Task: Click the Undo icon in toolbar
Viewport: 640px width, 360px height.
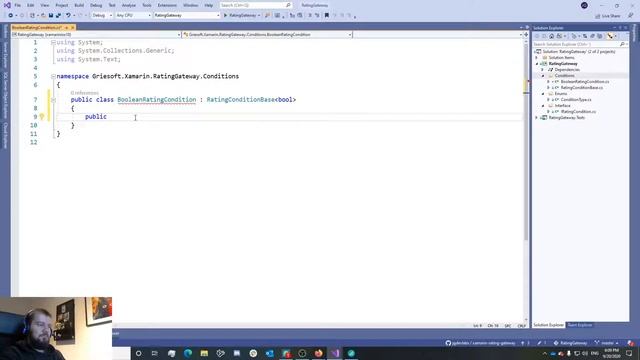Action: [x=68, y=16]
